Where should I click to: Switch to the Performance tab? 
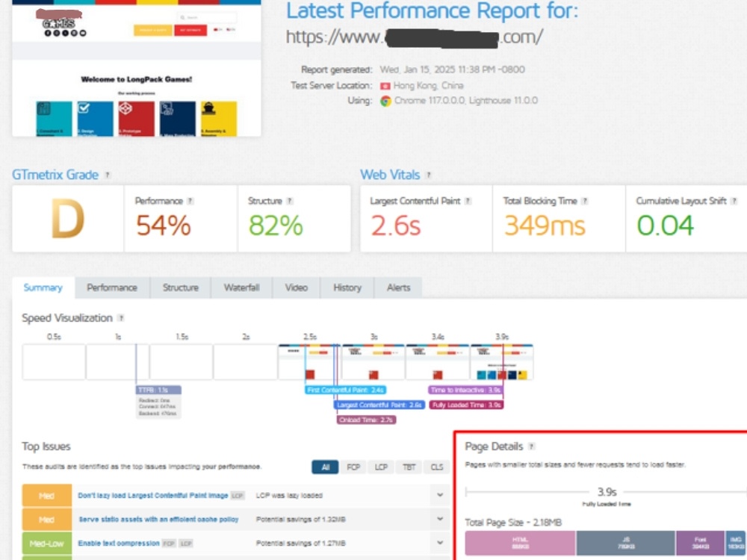[112, 287]
